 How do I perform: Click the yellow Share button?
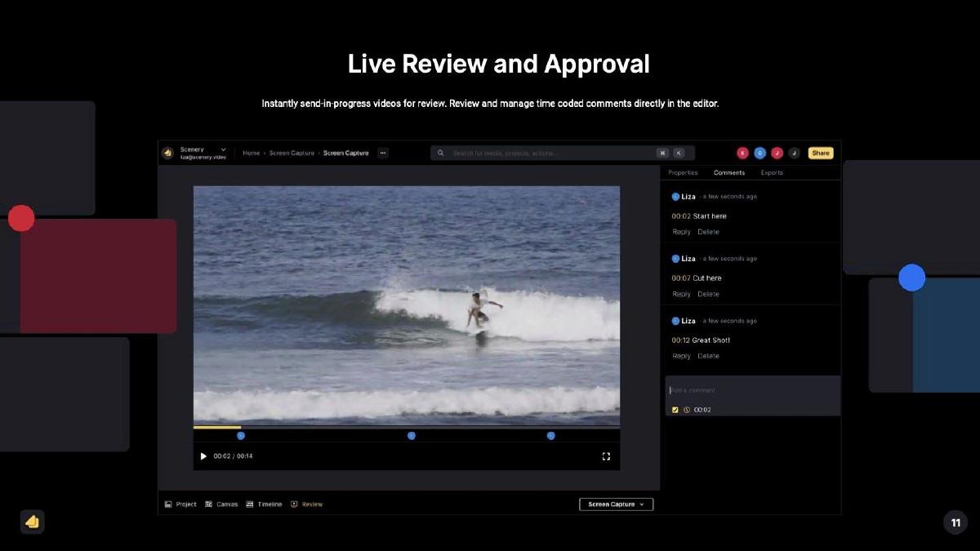click(x=821, y=153)
